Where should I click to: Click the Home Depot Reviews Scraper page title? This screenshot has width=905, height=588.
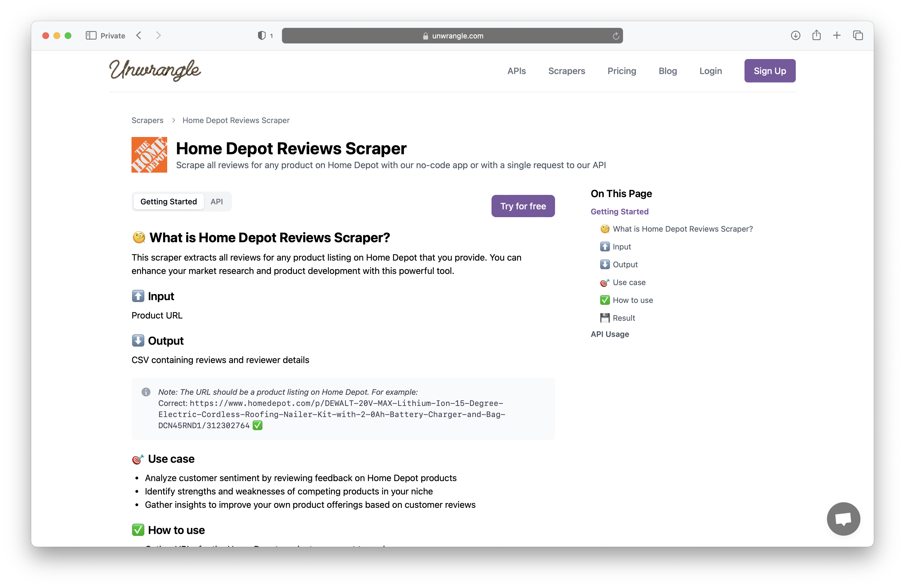click(291, 148)
